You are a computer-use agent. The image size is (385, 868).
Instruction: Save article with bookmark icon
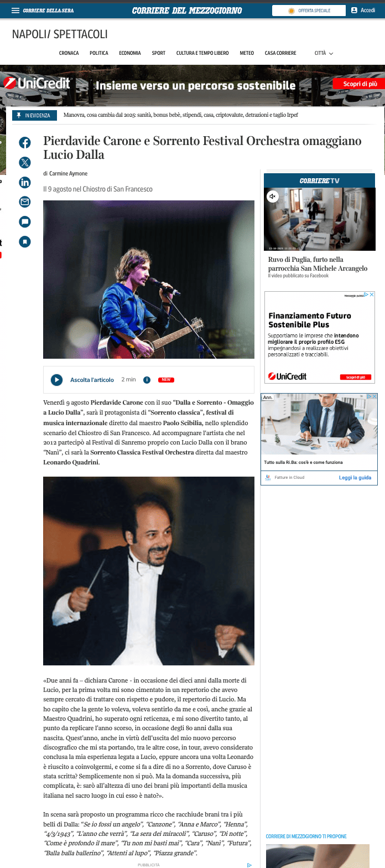pyautogui.click(x=25, y=241)
